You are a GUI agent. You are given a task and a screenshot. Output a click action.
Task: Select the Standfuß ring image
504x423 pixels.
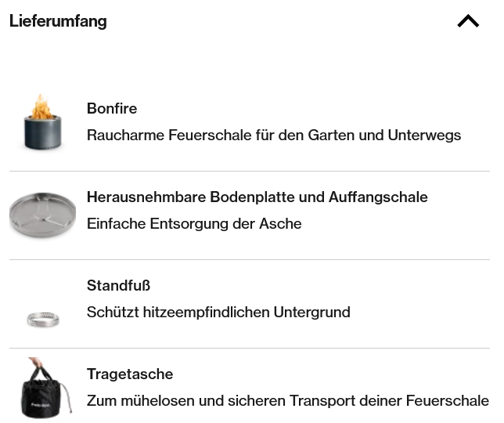tap(42, 319)
